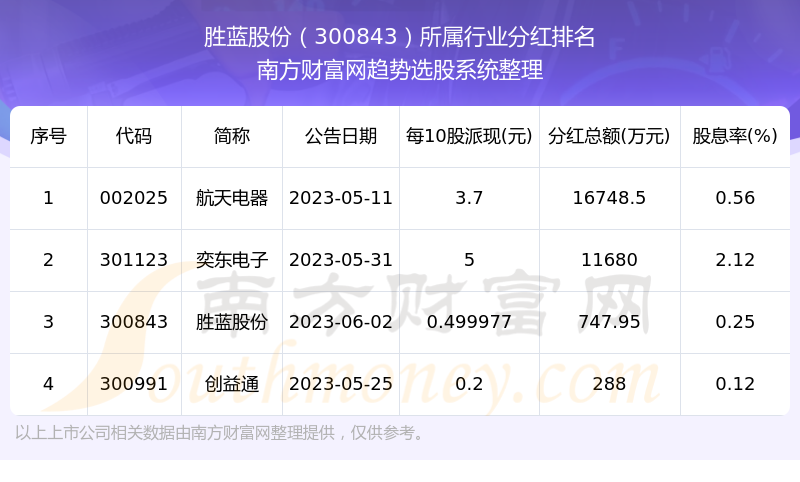Click stock name 奕东电子
Image resolution: width=800 pixels, height=482 pixels.
(232, 260)
